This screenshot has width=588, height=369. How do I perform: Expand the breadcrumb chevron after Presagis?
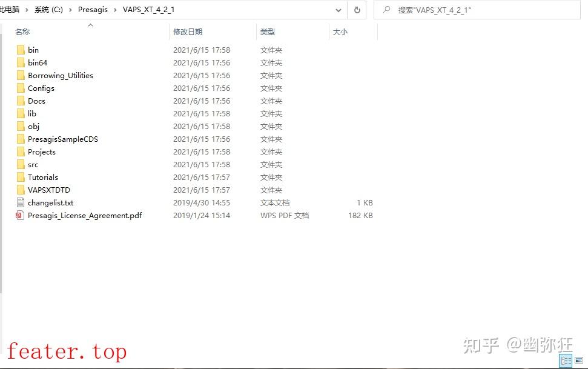[114, 10]
